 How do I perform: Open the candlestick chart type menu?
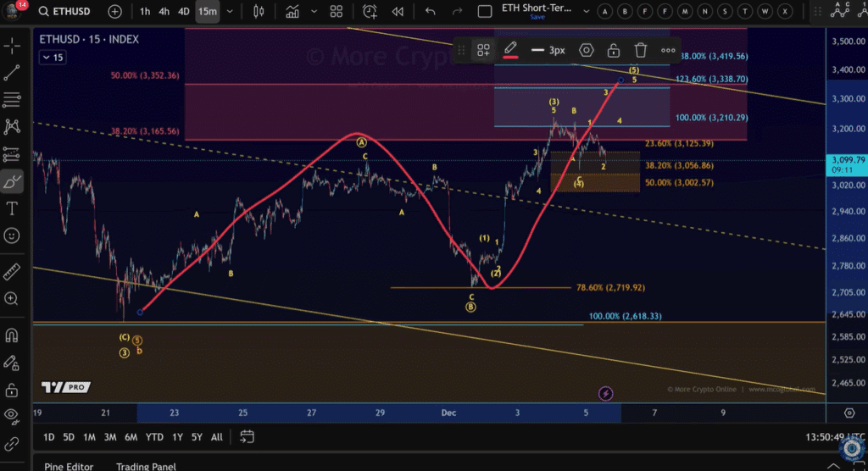259,11
